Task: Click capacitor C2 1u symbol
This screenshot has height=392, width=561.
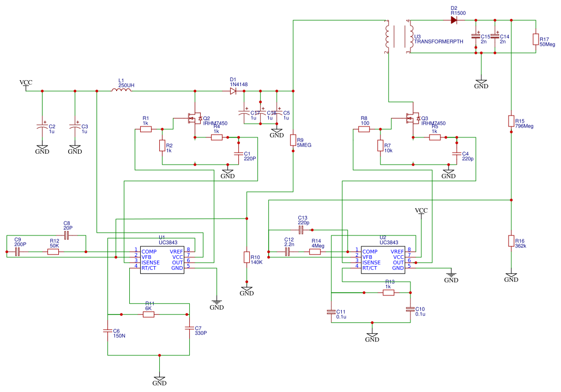Action: tap(42, 126)
